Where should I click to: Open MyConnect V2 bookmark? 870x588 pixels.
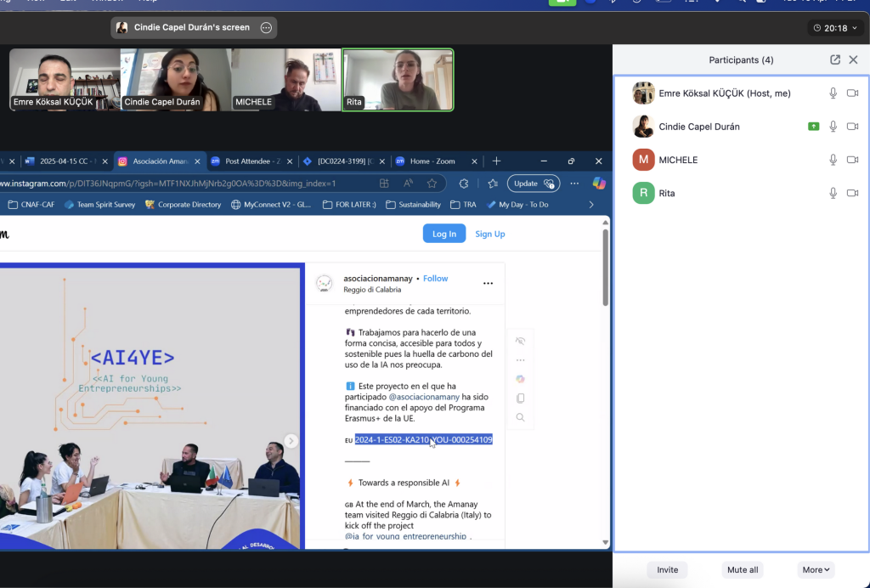271,205
